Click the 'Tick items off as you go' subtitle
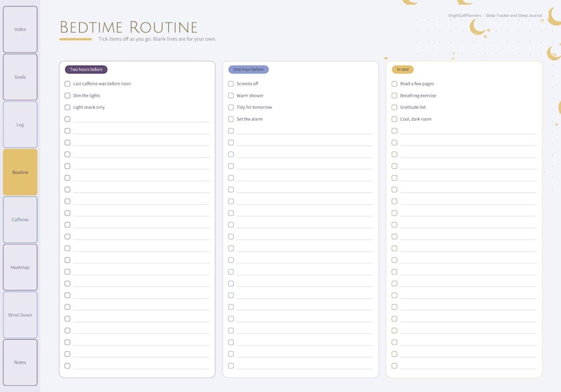The image size is (561, 392). [x=158, y=39]
